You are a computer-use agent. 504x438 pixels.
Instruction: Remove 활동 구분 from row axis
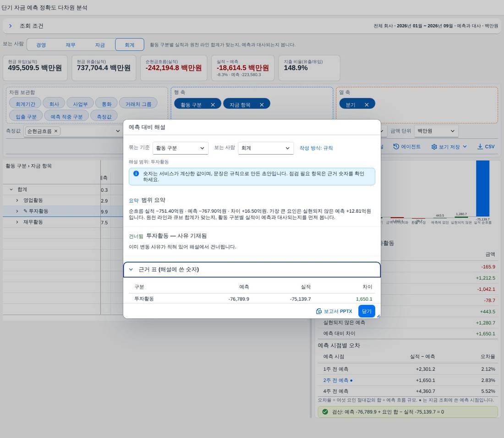tap(213, 105)
